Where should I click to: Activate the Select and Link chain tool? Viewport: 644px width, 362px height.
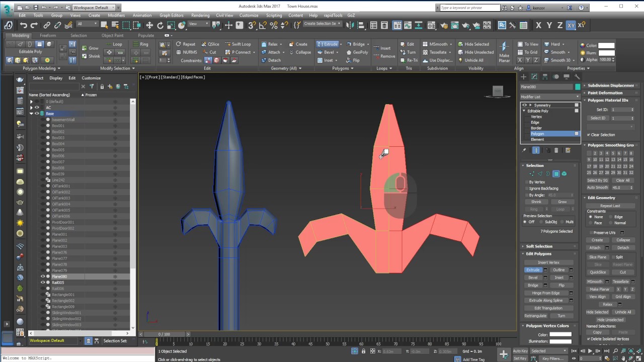pos(47,25)
